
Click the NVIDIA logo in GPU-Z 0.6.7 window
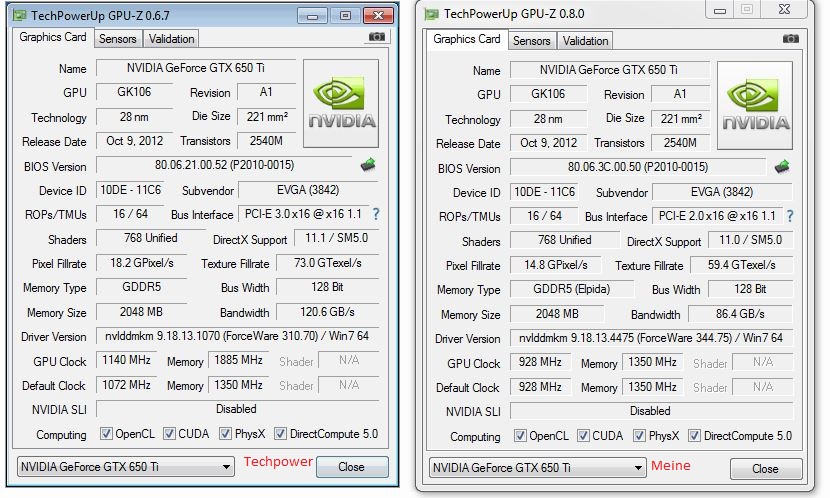tap(341, 103)
